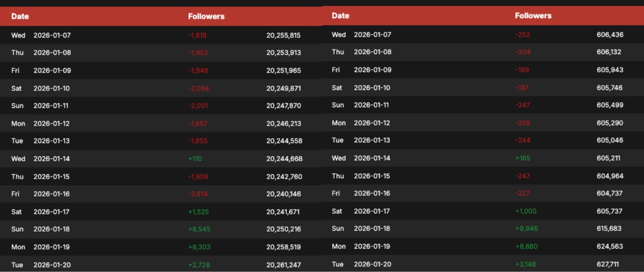The image size is (644, 272).
Task: Click the +110 follower gain value
Action: tap(195, 159)
